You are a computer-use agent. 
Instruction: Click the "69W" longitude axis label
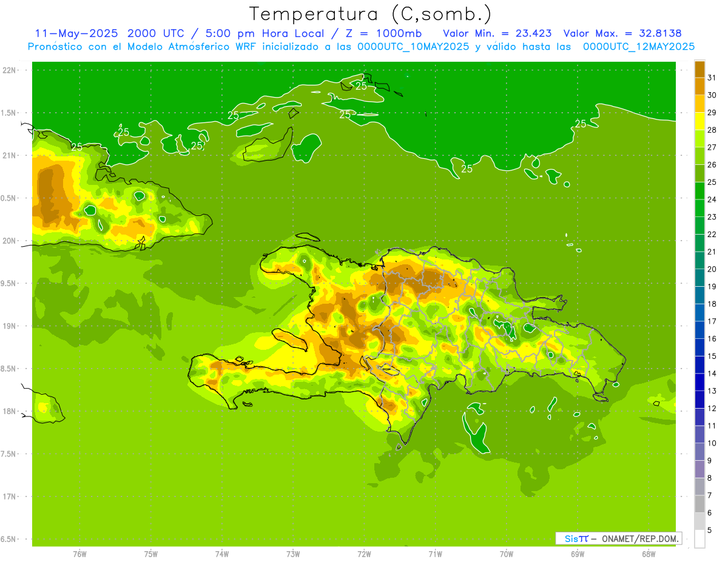(578, 554)
